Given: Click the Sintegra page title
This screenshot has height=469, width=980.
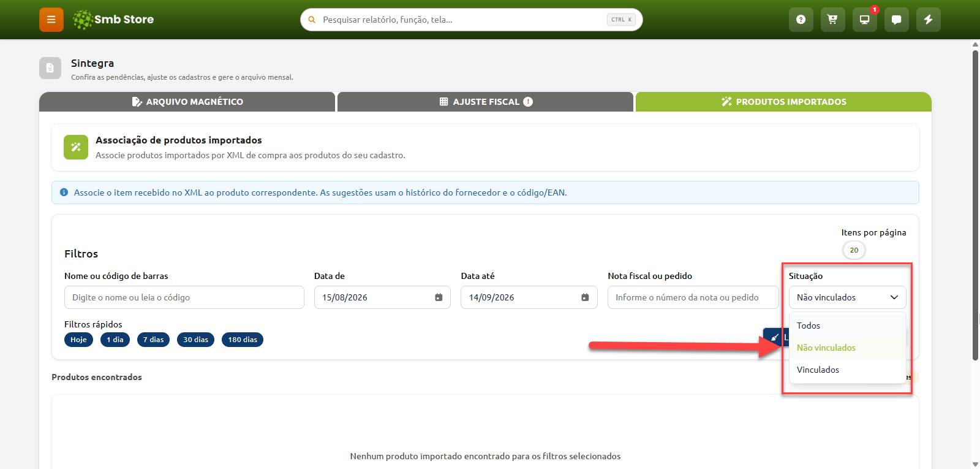Looking at the screenshot, I should [x=92, y=63].
